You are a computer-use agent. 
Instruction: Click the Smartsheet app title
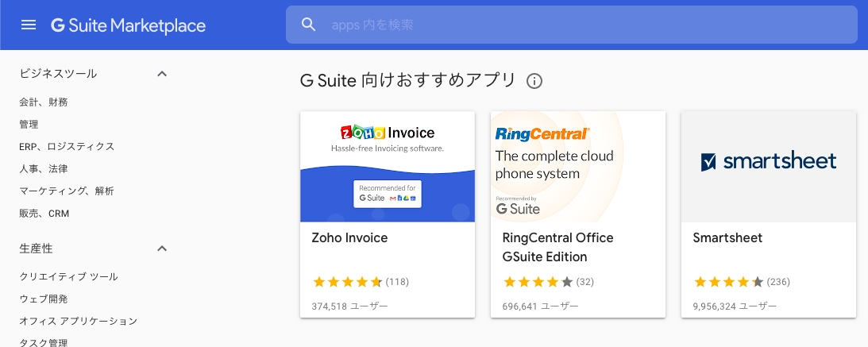pyautogui.click(x=727, y=238)
